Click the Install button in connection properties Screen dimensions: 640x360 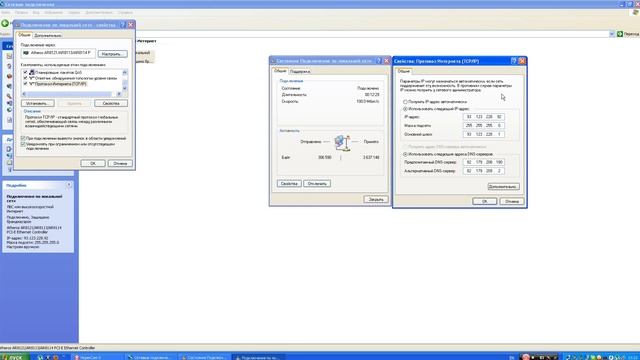coord(38,103)
